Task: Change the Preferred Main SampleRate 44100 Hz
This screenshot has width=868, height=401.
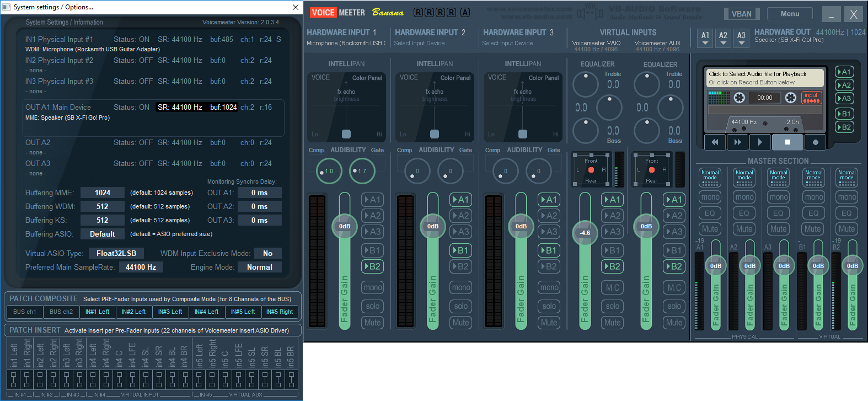Action: coord(141,267)
